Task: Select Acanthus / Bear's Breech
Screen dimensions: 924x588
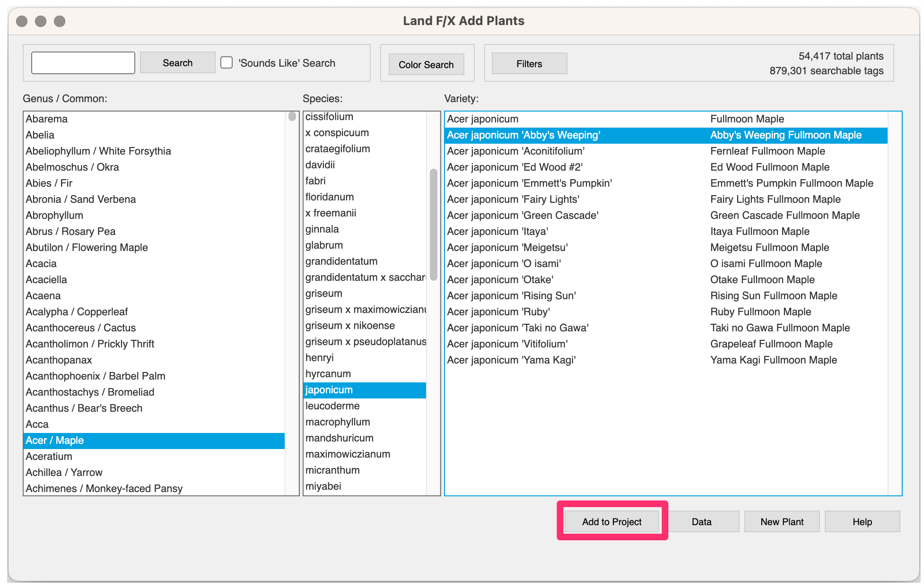Action: 154,408
